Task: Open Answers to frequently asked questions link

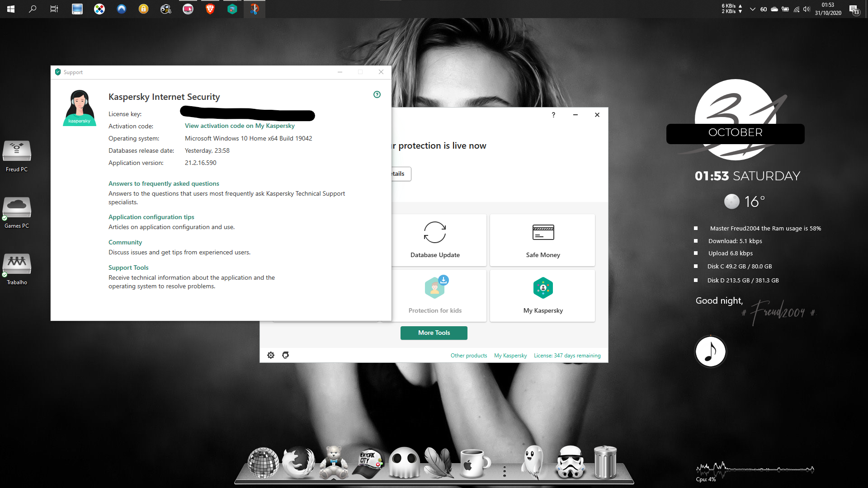Action: pyautogui.click(x=164, y=183)
